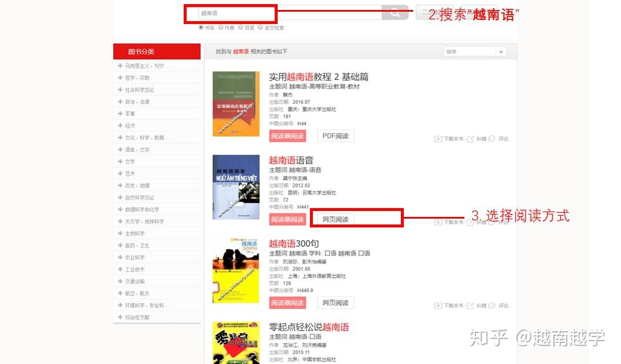
Task: Select the 作者 radio button
Action: coord(221,28)
